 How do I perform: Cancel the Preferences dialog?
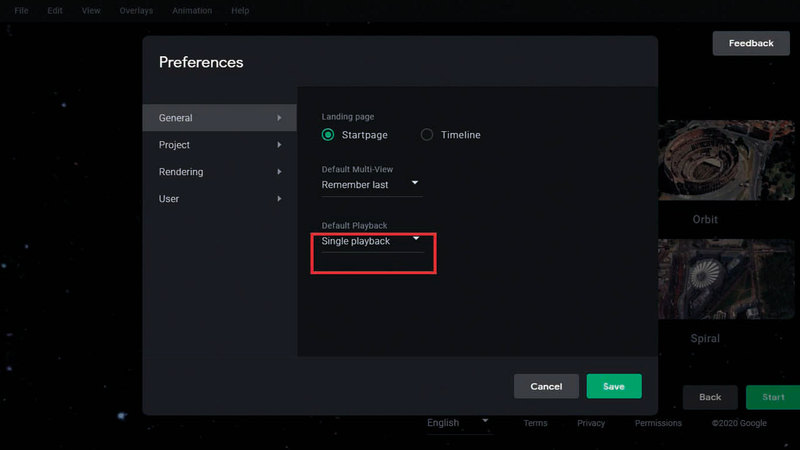click(546, 386)
